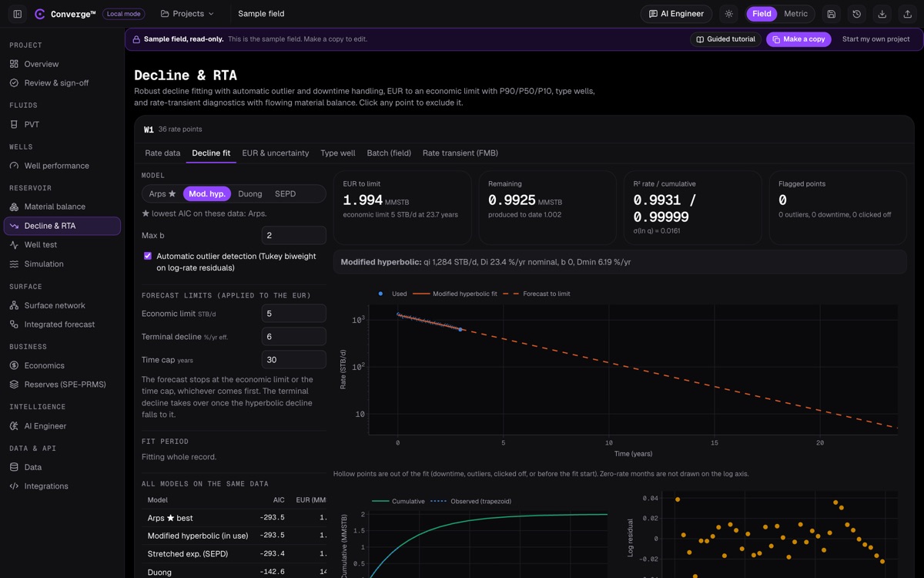Screen dimensions: 924x578
Task: Collapse the sidebar with the panel icon
Action: 18,14
